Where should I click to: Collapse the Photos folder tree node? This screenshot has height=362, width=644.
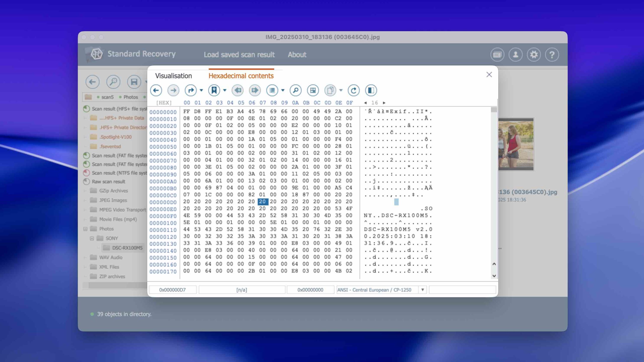tap(85, 229)
